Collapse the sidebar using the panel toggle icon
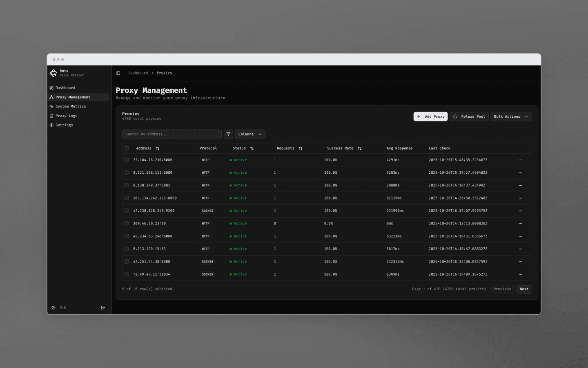This screenshot has width=588, height=368. click(118, 73)
